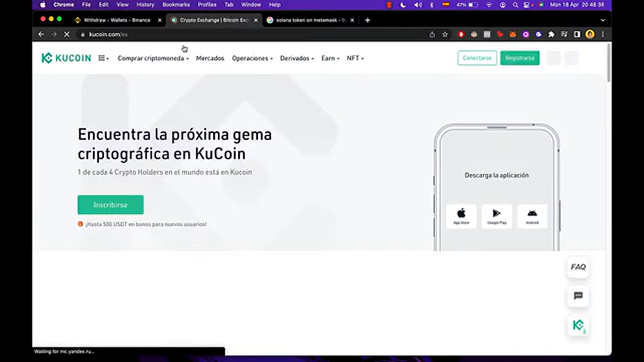
Task: Click the date and time in menu bar
Action: [x=577, y=5]
